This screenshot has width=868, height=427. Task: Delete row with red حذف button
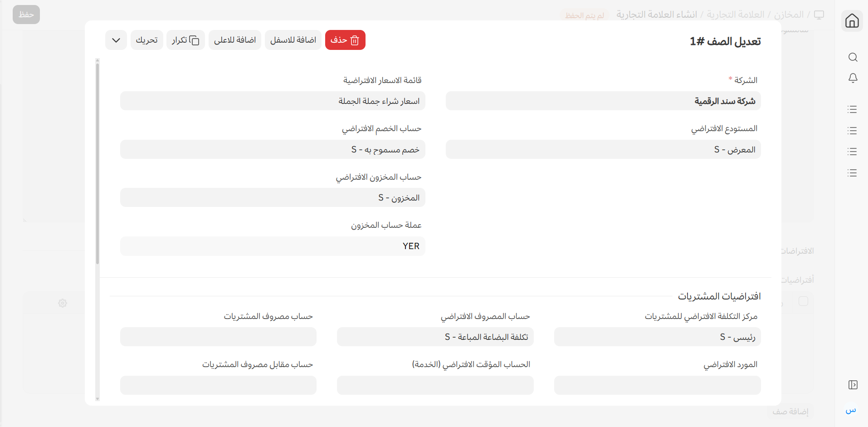click(x=345, y=40)
